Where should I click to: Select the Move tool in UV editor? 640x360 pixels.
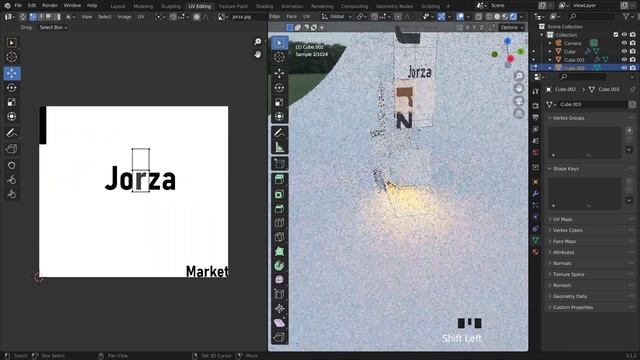[x=12, y=73]
